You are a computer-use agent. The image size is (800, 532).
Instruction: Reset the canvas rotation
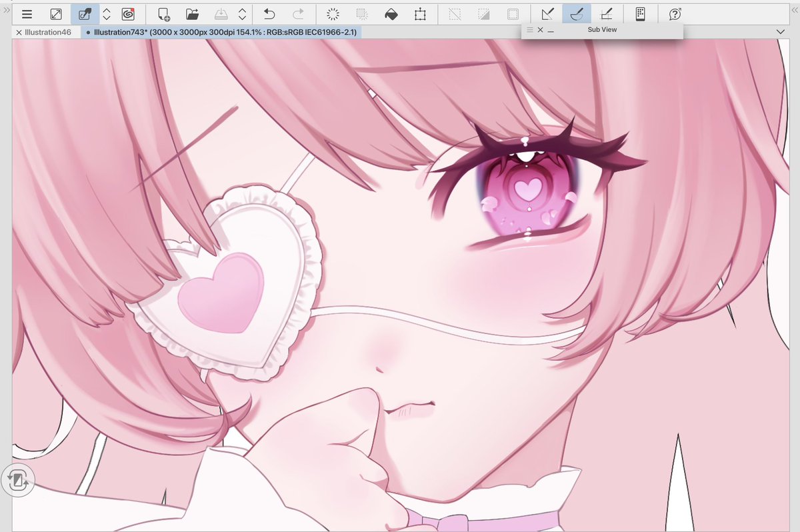click(18, 479)
